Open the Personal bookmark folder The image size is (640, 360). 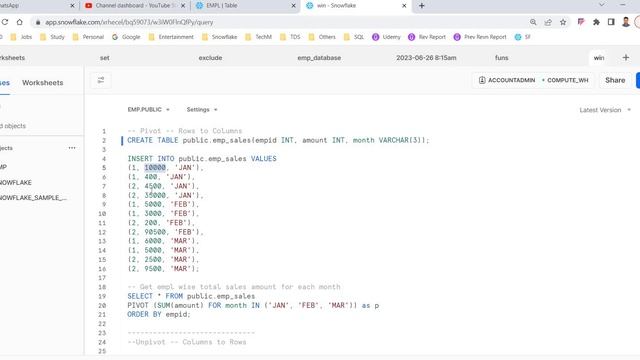click(x=88, y=37)
